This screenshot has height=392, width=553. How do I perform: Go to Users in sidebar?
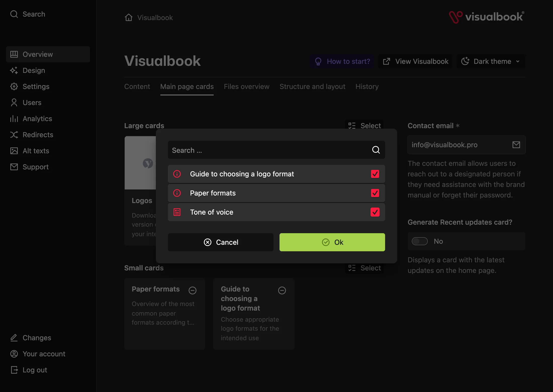point(48,103)
